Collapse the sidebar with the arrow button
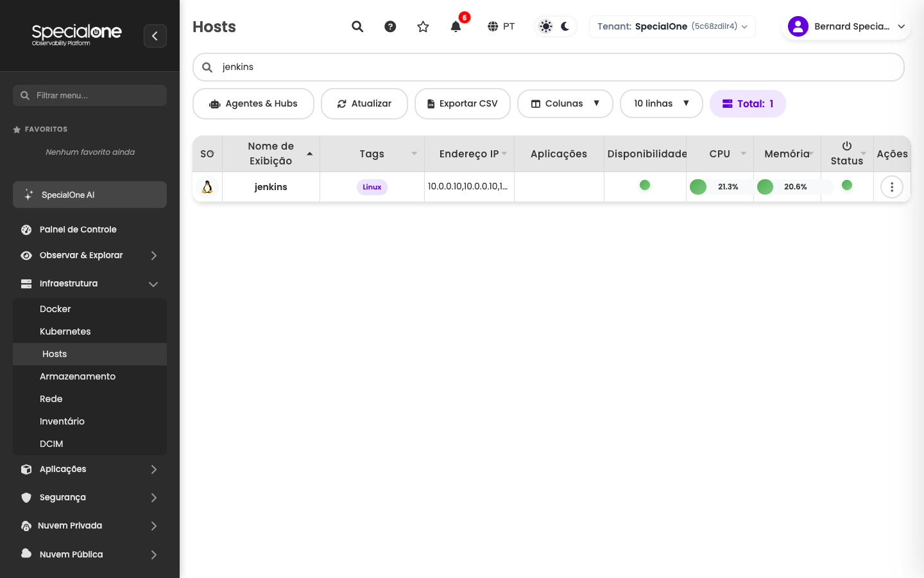924x578 pixels. pyautogui.click(x=155, y=36)
